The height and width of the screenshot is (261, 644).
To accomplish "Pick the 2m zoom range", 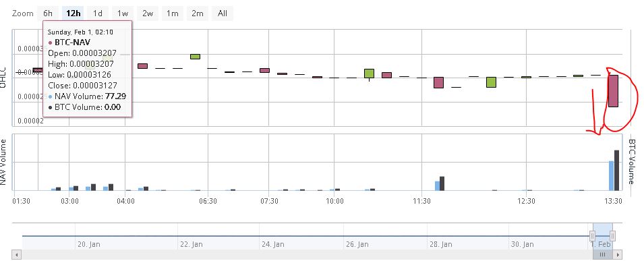I will [197, 13].
